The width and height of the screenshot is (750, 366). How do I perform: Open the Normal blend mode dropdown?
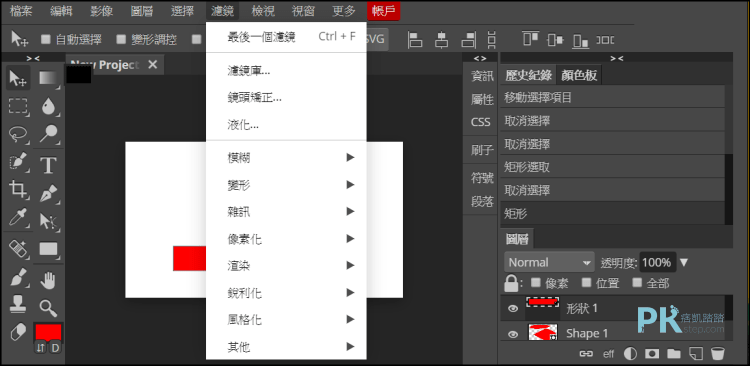(549, 262)
